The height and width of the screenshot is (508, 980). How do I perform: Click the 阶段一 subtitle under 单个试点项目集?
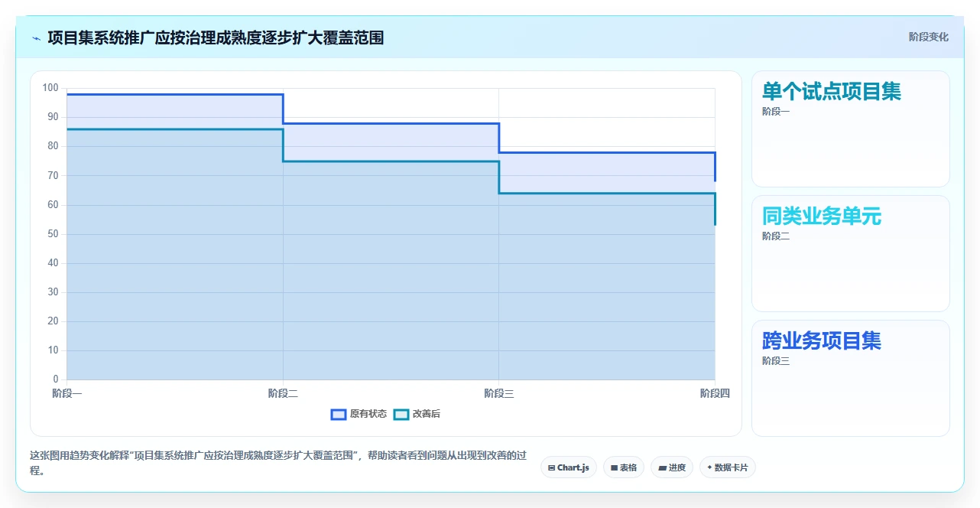click(776, 112)
